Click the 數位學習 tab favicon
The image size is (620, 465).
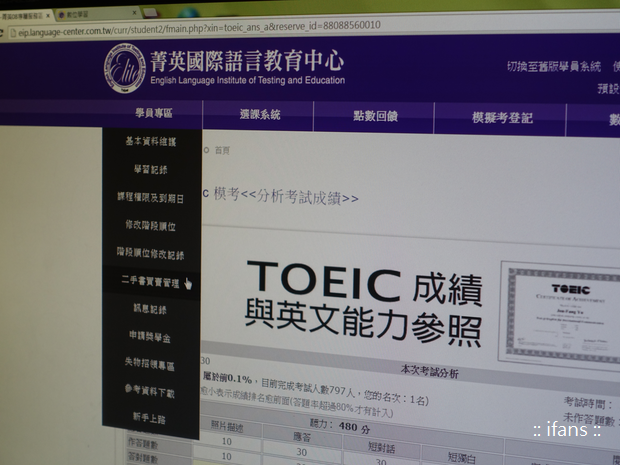click(61, 15)
